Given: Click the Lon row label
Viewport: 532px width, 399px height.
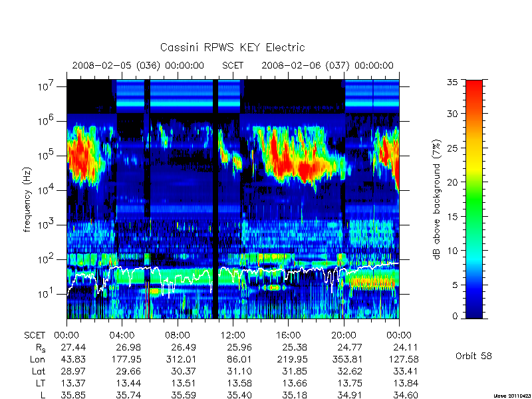Looking at the screenshot, I should (37, 359).
